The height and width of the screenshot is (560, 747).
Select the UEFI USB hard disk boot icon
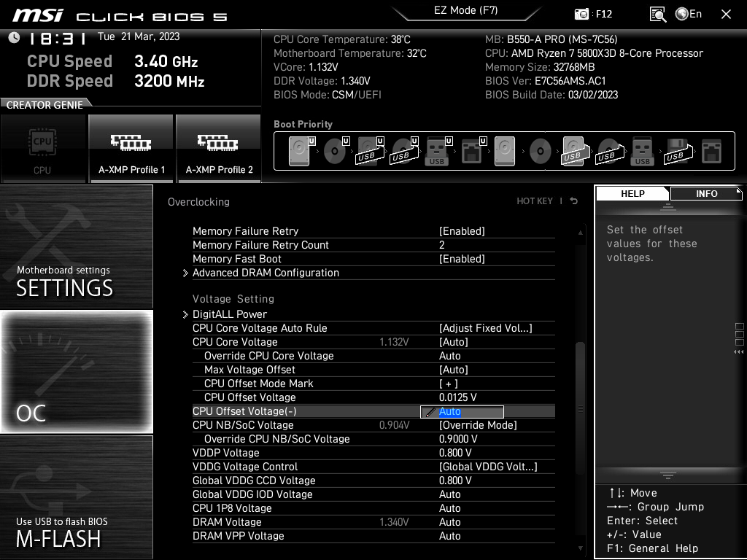[x=370, y=151]
